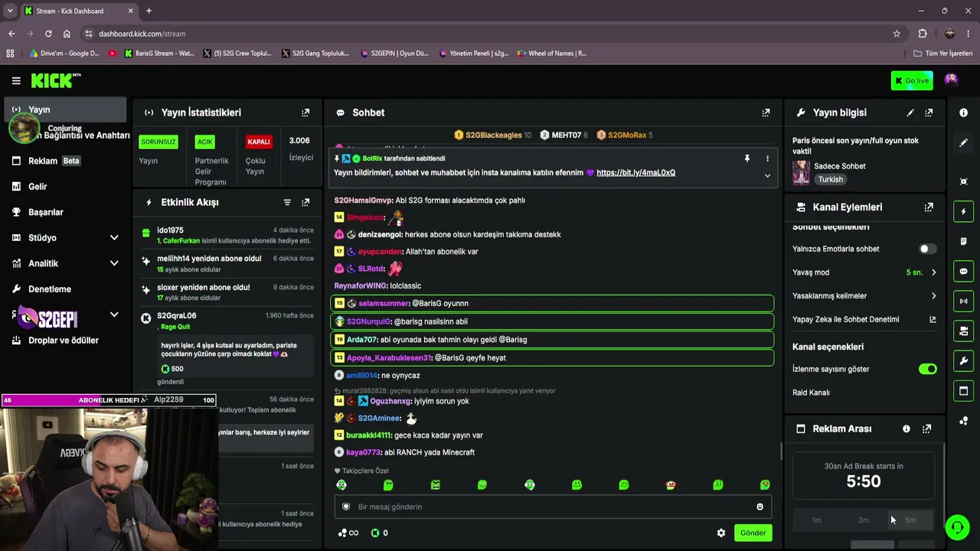Click the lightning bolt icon in right sidebar
980x551 pixels.
point(963,212)
